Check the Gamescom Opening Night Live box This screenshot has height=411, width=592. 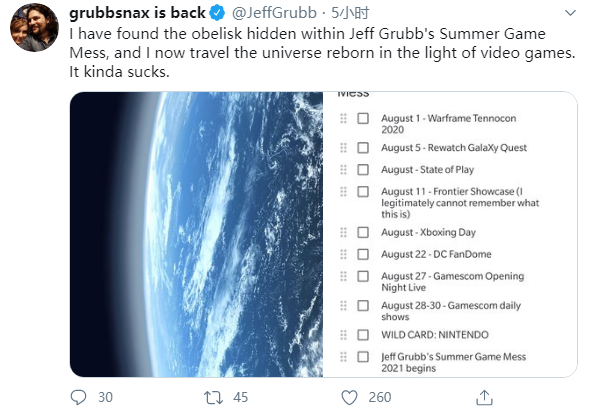(363, 276)
